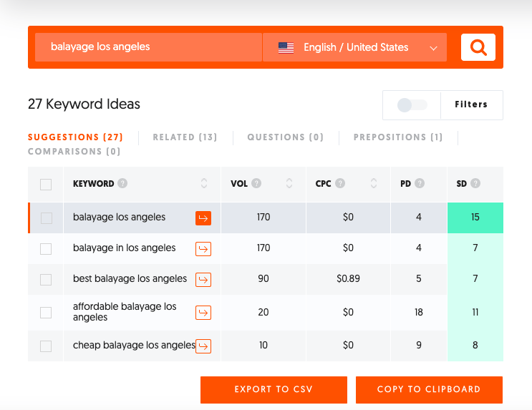Click the SD value 8 cell
Viewport: 532px width, 410px height.
pyautogui.click(x=475, y=345)
